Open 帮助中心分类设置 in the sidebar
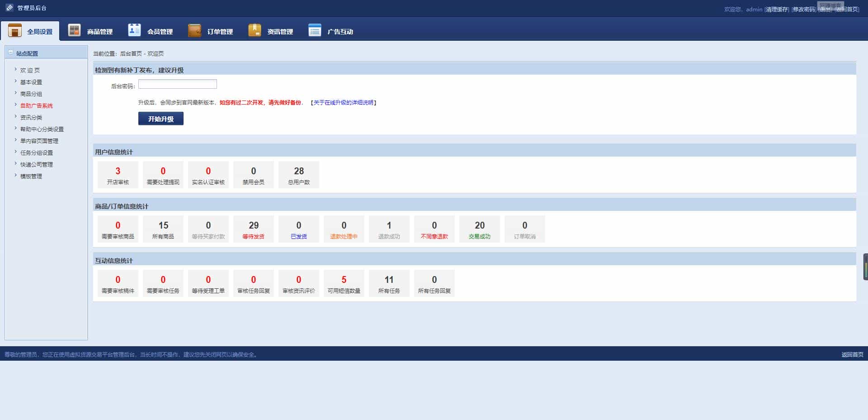Image resolution: width=868 pixels, height=420 pixels. (42, 129)
